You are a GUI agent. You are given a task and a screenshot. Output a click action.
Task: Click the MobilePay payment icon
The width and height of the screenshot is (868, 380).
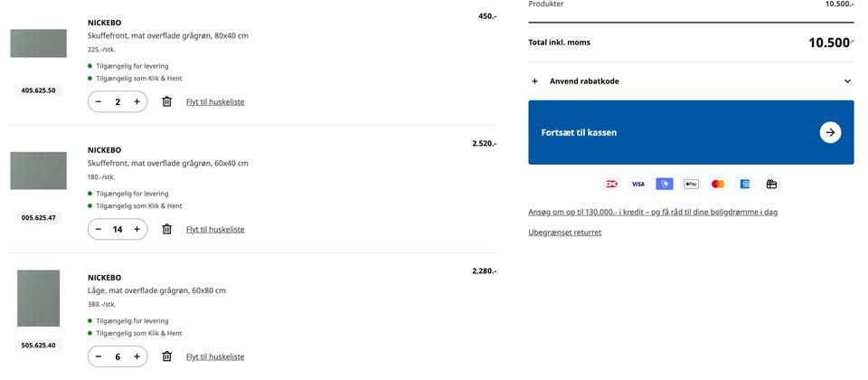665,184
